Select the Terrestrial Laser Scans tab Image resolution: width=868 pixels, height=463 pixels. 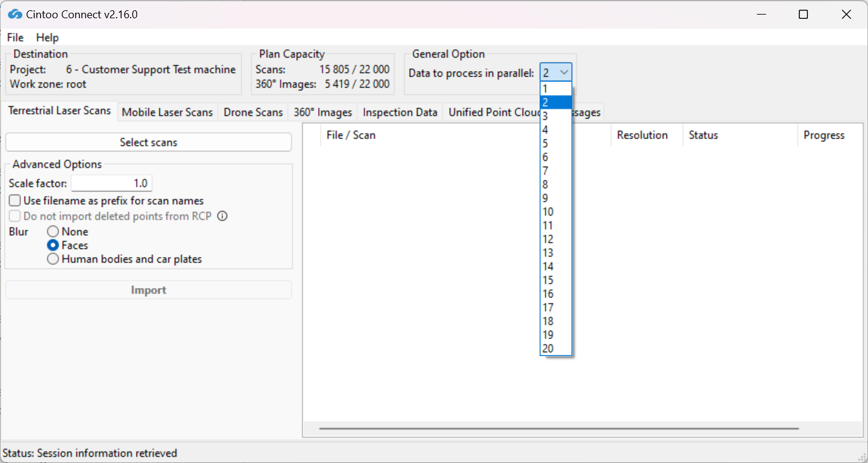point(59,111)
